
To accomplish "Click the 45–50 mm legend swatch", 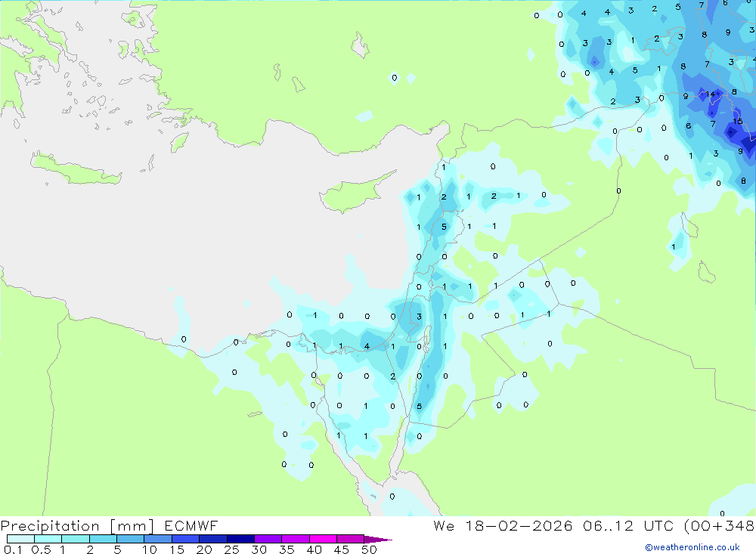I will pos(350,539).
